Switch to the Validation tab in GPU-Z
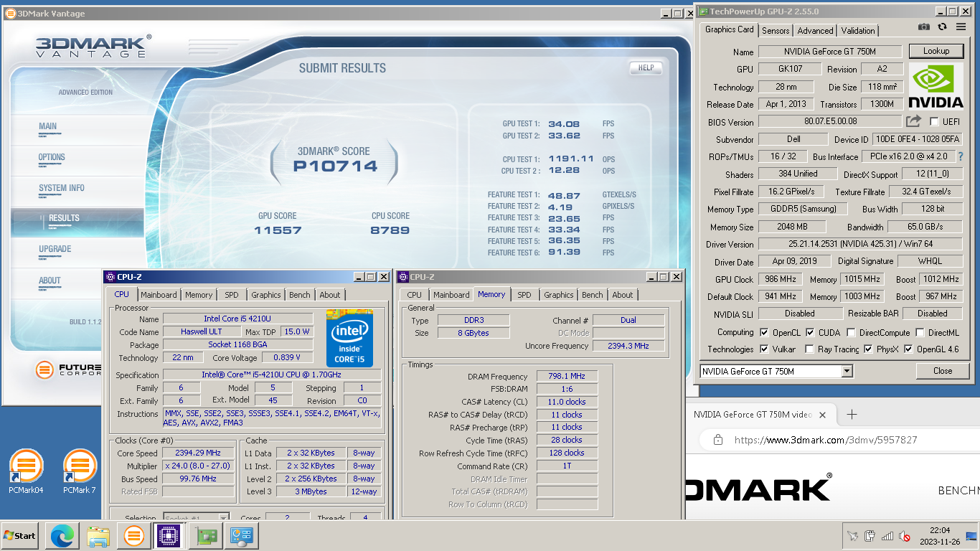Screen dimensions: 980x551 point(858,31)
